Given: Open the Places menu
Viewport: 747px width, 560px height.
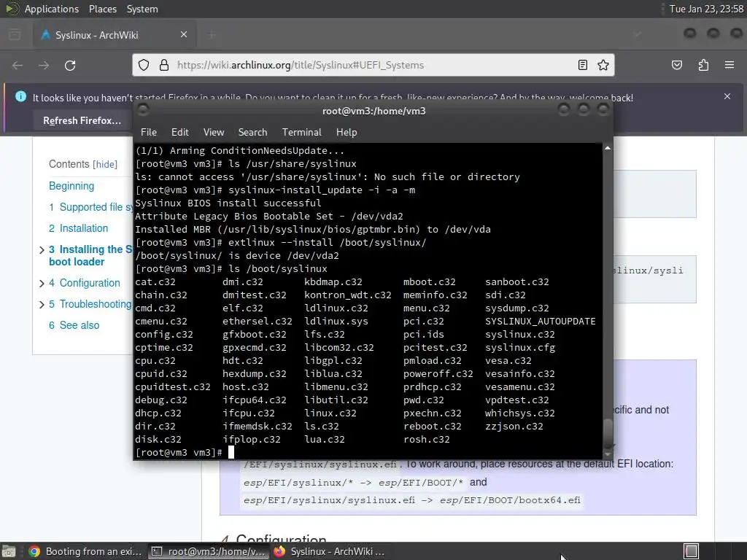Looking at the screenshot, I should pos(102,9).
